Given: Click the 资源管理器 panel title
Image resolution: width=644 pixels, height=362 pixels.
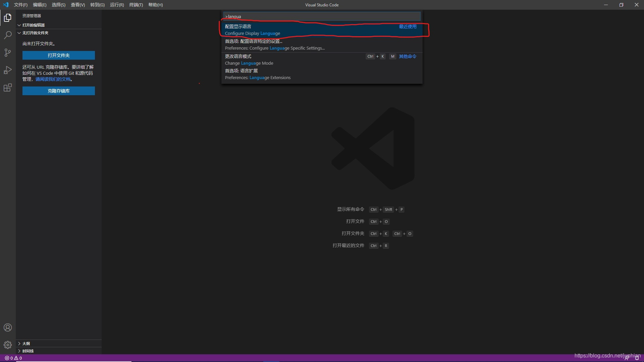Looking at the screenshot, I should coord(32,16).
